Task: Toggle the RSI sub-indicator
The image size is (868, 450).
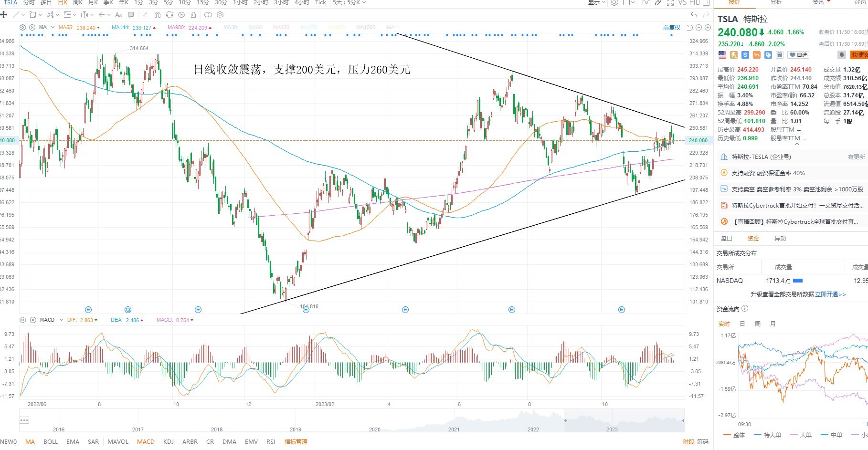Action: (x=271, y=441)
